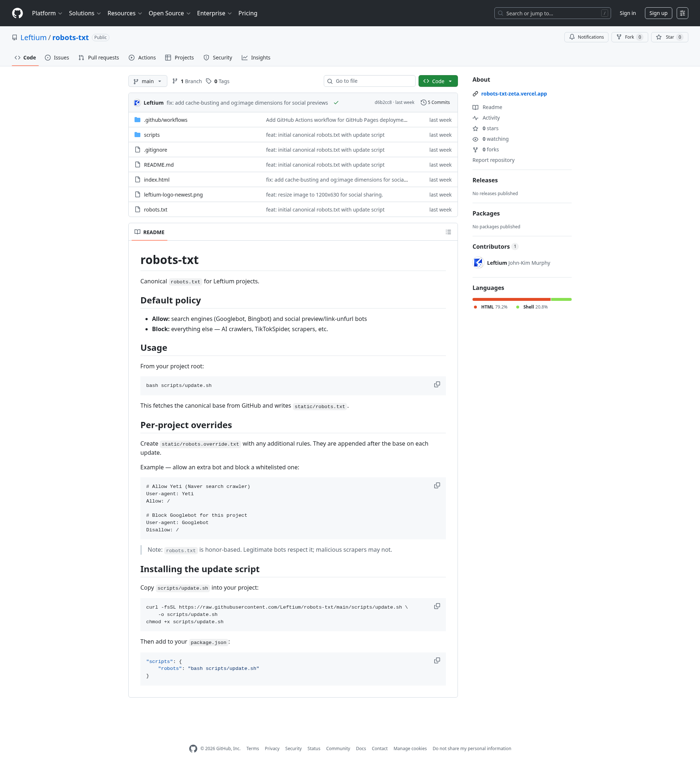View the 5 Commits history

pos(435,102)
